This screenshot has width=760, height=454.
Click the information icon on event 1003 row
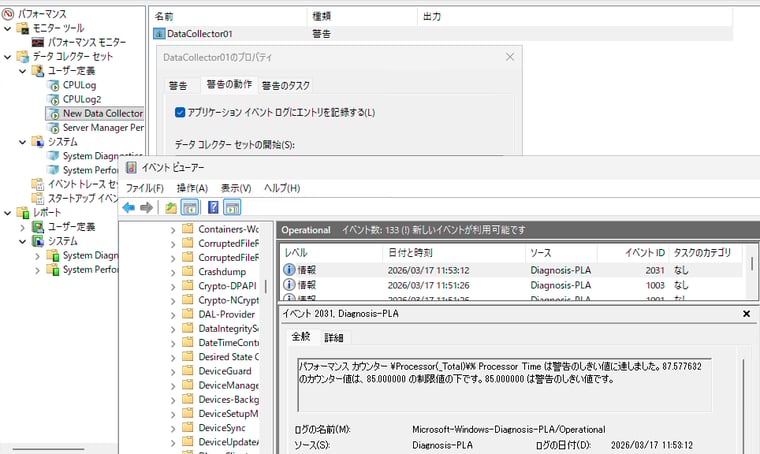[289, 285]
